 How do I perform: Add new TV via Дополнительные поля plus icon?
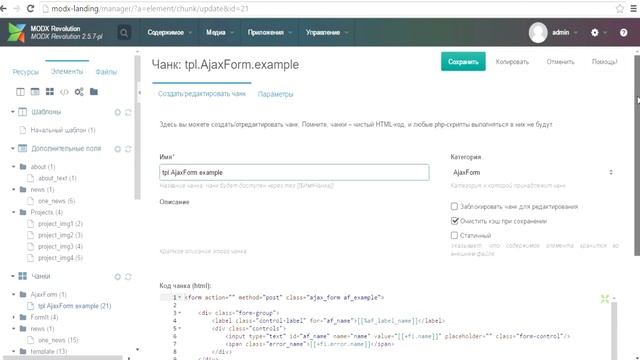pyautogui.click(x=118, y=149)
